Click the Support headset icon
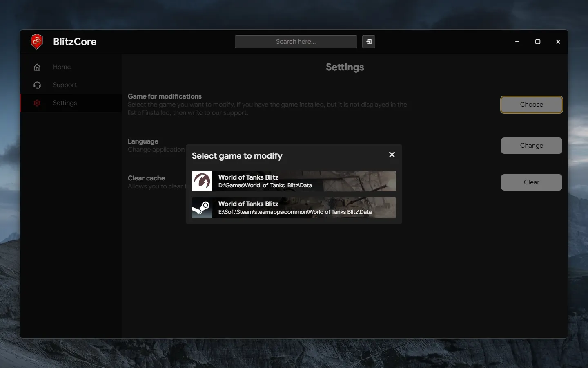 pos(37,85)
